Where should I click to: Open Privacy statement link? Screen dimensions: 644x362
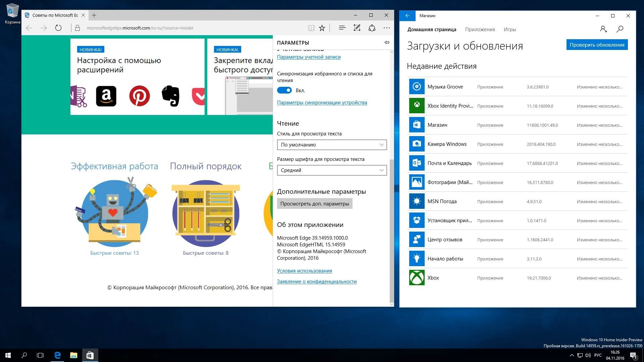click(317, 282)
